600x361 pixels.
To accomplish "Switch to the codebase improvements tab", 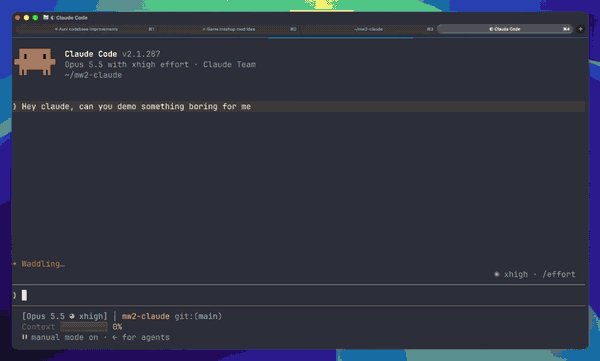I will (86, 29).
